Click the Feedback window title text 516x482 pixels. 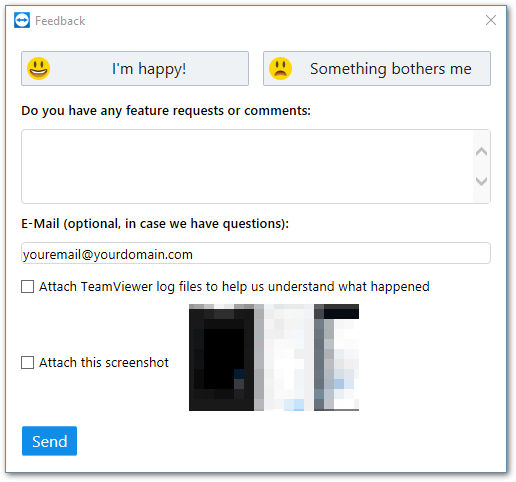[x=60, y=21]
